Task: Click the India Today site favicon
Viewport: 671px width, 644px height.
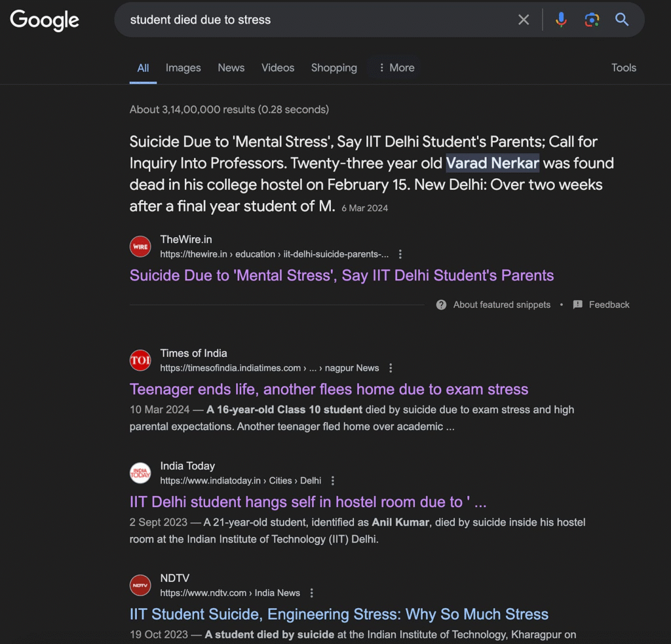Action: point(140,473)
